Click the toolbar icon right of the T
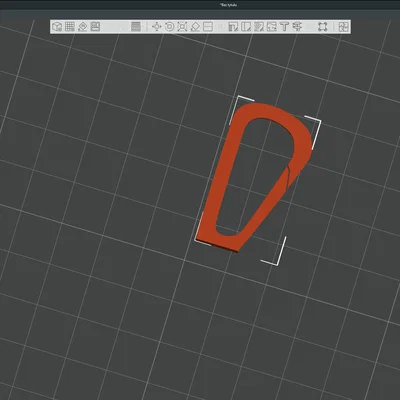 (297, 27)
